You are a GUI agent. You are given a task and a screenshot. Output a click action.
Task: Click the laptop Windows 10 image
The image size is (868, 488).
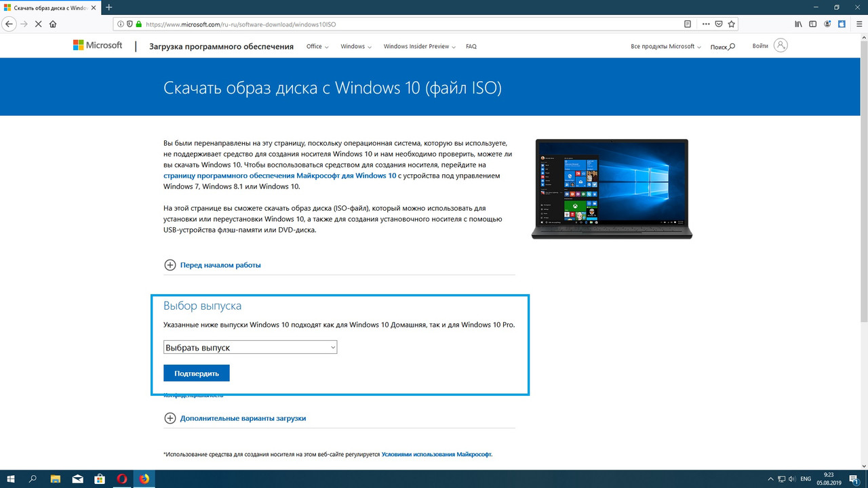pos(612,189)
